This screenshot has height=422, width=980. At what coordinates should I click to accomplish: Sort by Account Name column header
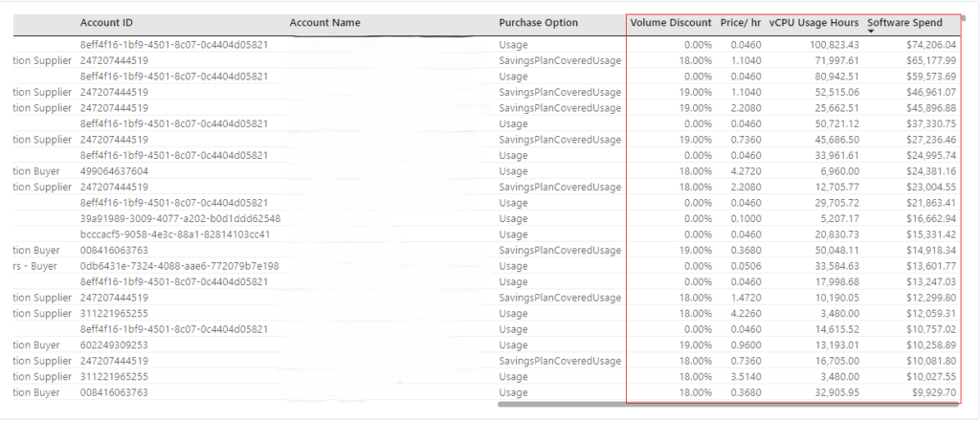[x=324, y=22]
